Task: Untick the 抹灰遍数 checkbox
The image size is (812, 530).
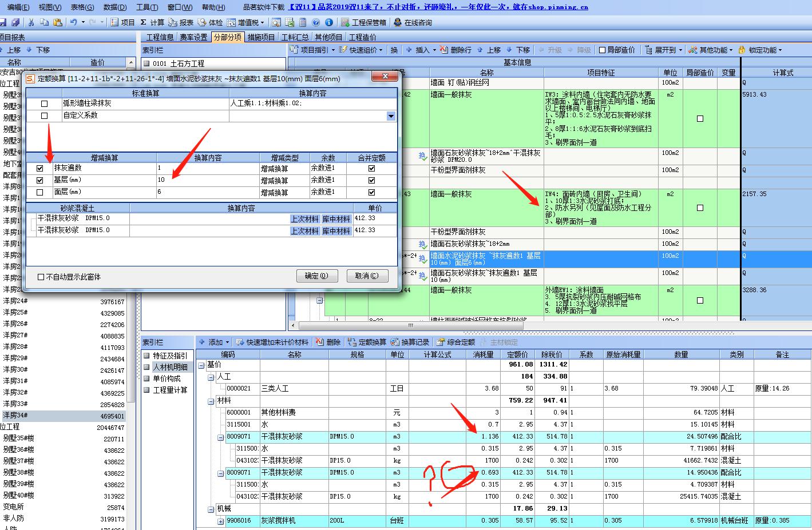Action: coord(39,169)
